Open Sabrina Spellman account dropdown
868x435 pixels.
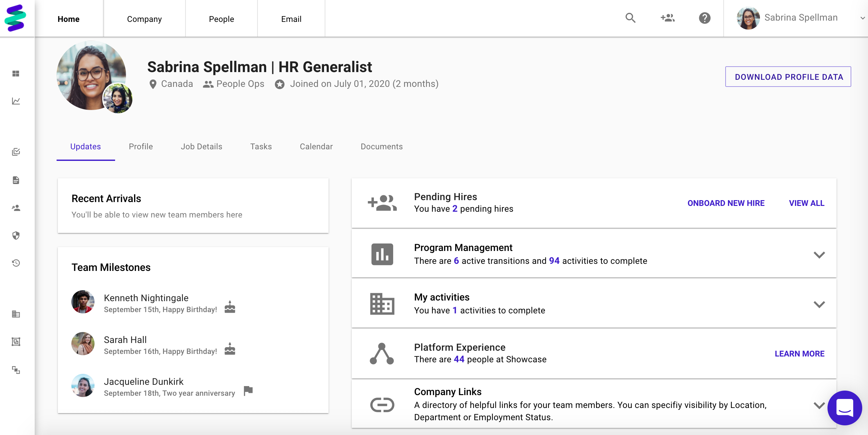click(x=862, y=18)
